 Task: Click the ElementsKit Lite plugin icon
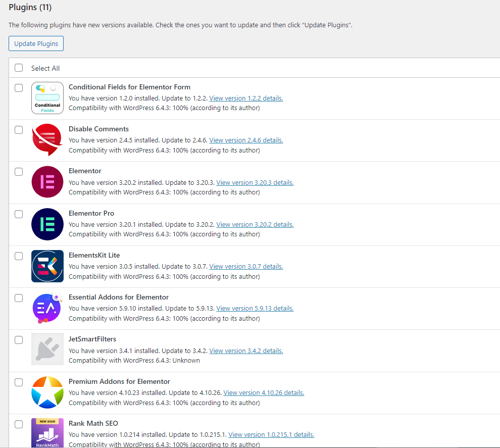point(47,266)
